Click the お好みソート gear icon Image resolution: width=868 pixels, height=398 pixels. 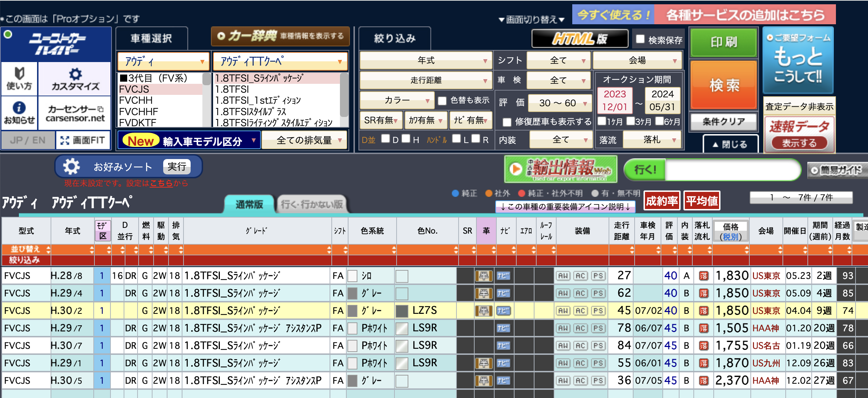pyautogui.click(x=72, y=167)
